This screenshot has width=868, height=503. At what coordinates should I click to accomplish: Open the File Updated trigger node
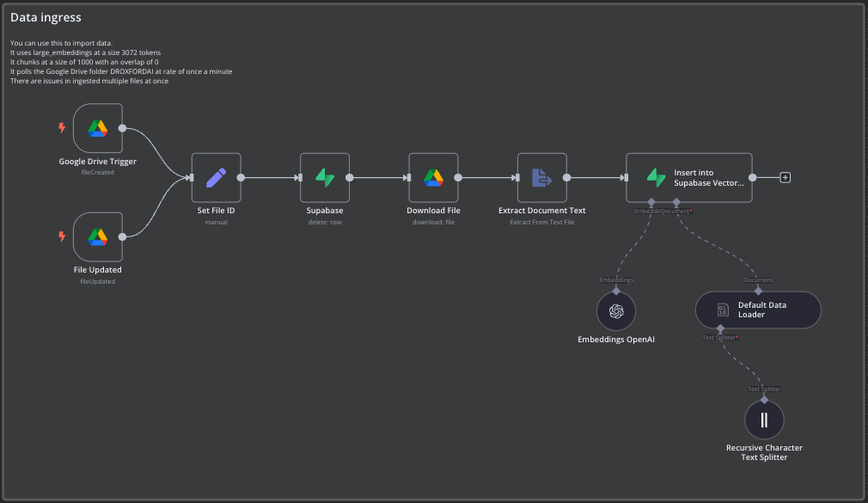[97, 236]
